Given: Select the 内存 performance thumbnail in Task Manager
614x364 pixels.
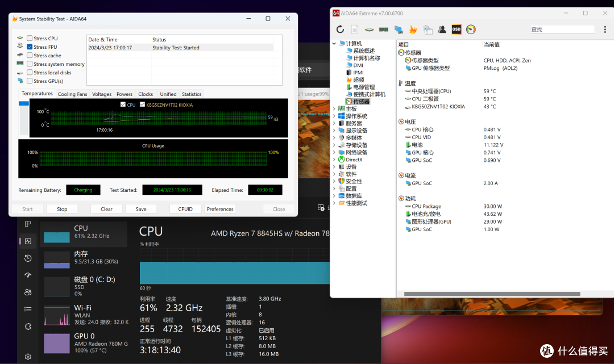Looking at the screenshot, I should (x=57, y=260).
